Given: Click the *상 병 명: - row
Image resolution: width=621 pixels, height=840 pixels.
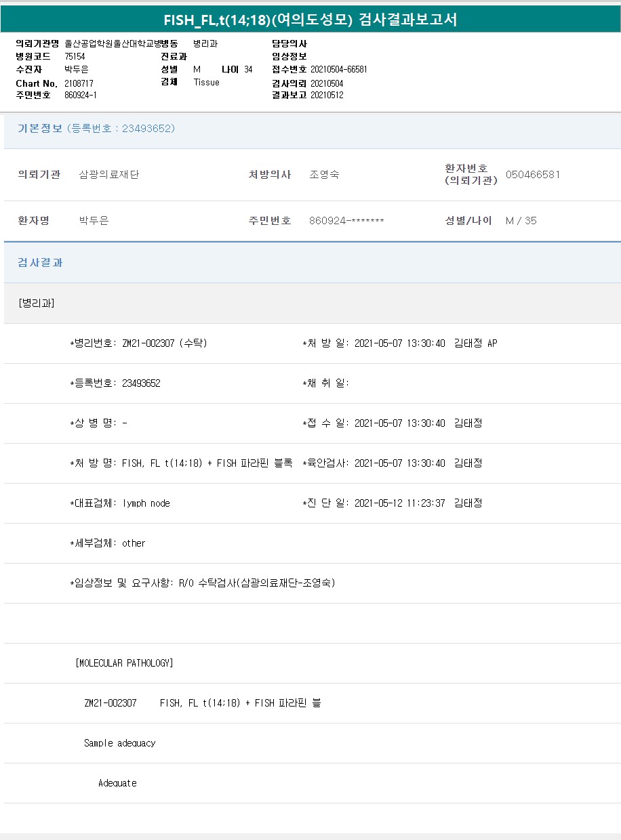Looking at the screenshot, I should point(99,423).
